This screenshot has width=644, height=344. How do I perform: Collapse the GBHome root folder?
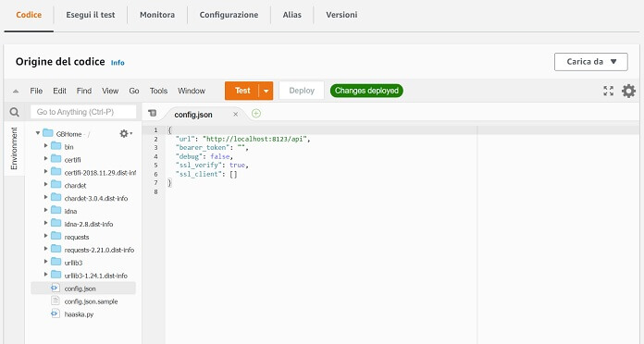click(x=38, y=133)
